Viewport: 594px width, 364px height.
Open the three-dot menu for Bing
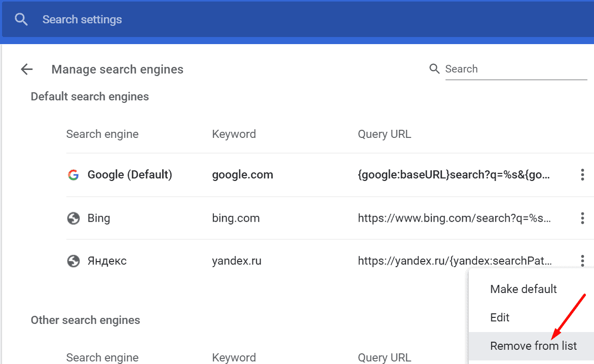click(x=582, y=219)
